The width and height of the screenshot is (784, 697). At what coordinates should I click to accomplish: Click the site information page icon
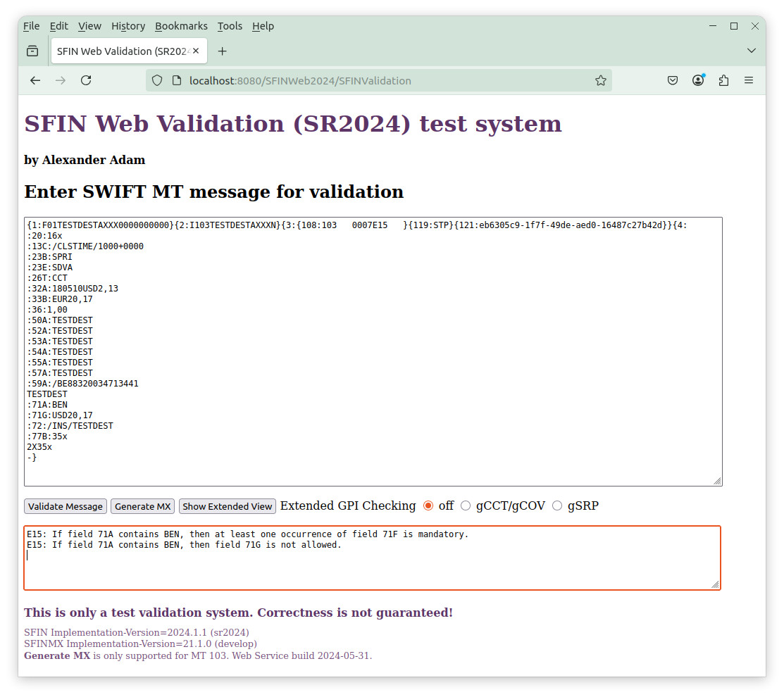click(177, 80)
